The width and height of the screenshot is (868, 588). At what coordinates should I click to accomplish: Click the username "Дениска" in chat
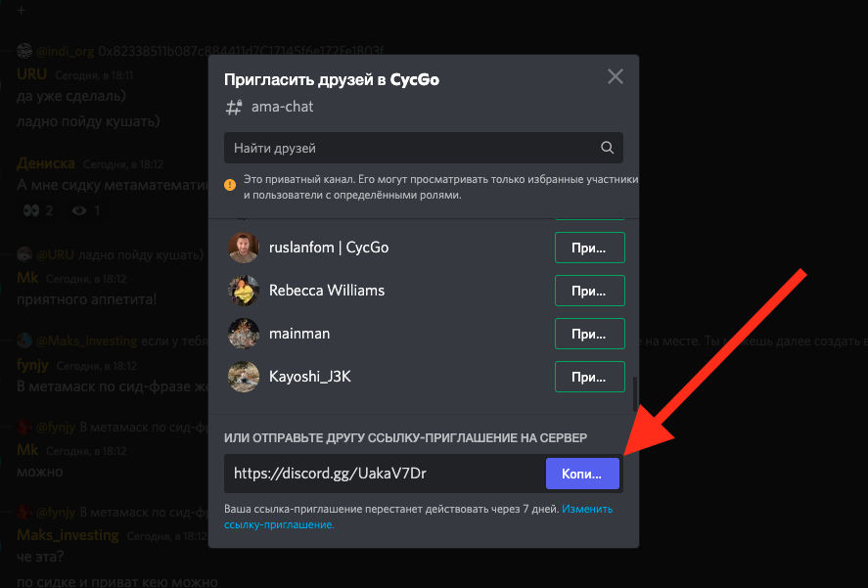click(46, 163)
